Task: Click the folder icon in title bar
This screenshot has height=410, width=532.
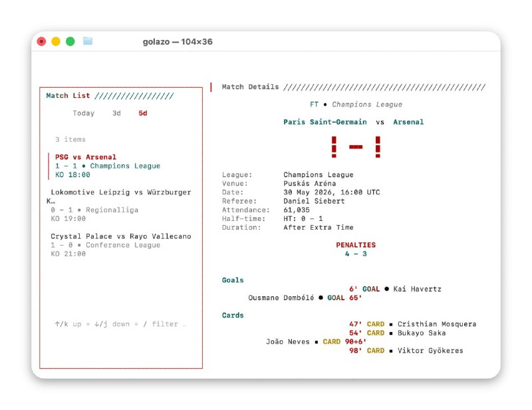Action: point(88,41)
